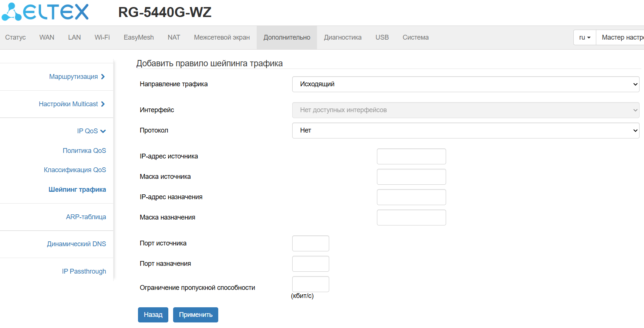Click the Назад button
Viewport: 644px width, 328px height.
pos(153,315)
